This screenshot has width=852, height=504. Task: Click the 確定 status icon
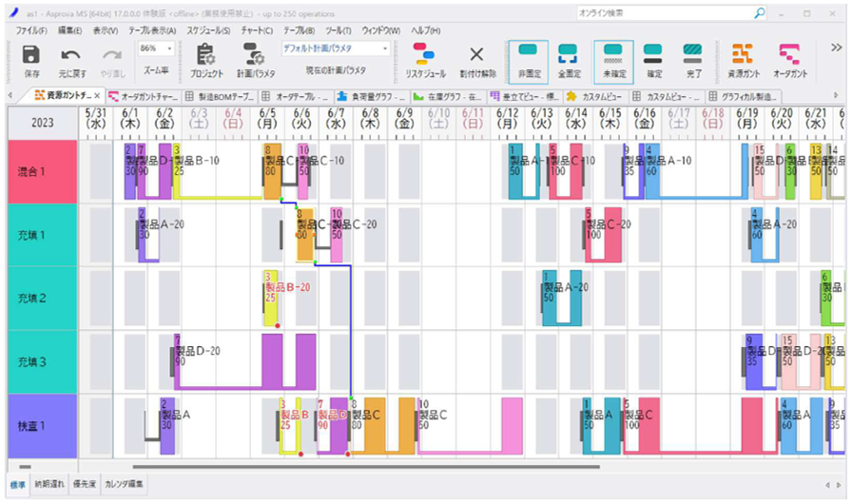pos(653,55)
